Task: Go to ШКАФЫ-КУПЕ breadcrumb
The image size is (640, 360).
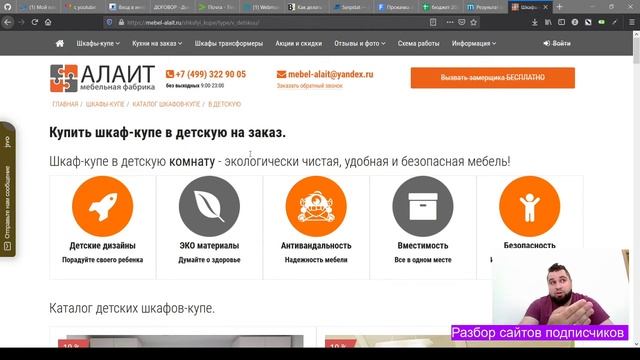Action: click(x=105, y=104)
